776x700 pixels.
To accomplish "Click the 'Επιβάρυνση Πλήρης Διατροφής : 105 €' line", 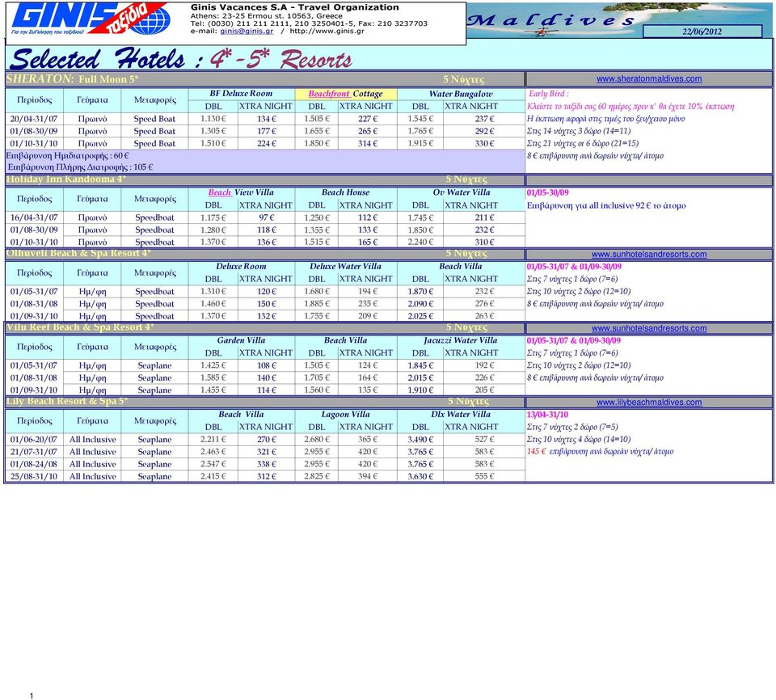I will click(x=81, y=167).
